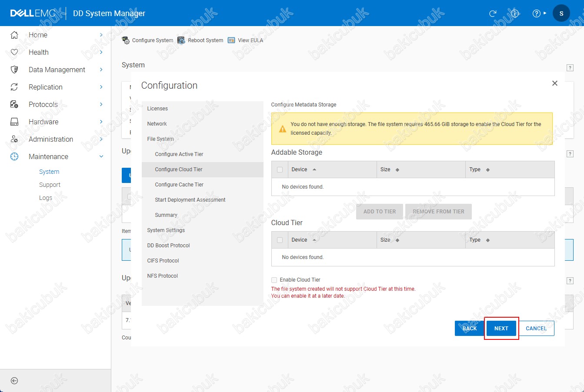Open Logs under Maintenance

tap(46, 198)
